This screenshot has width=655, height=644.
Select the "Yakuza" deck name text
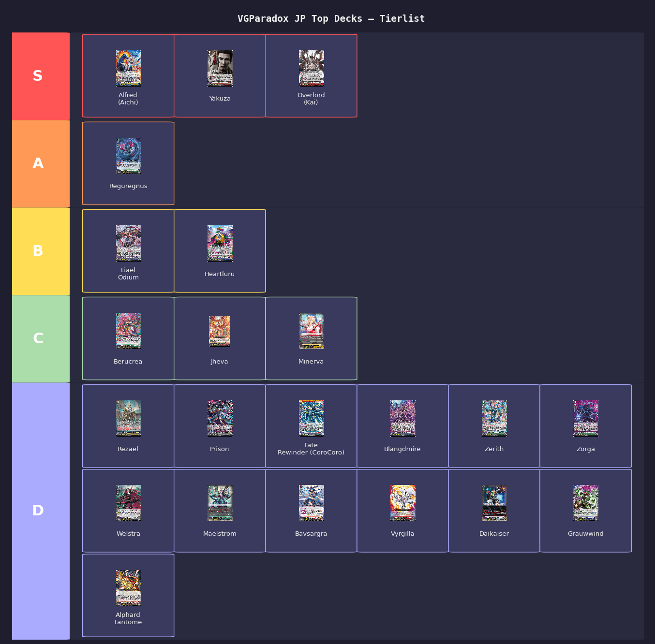(220, 99)
